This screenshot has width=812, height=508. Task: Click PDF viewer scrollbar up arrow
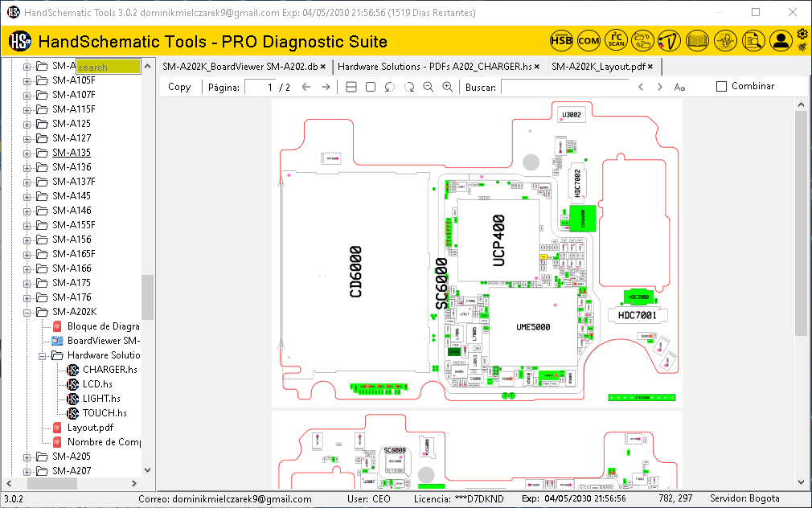tap(801, 104)
